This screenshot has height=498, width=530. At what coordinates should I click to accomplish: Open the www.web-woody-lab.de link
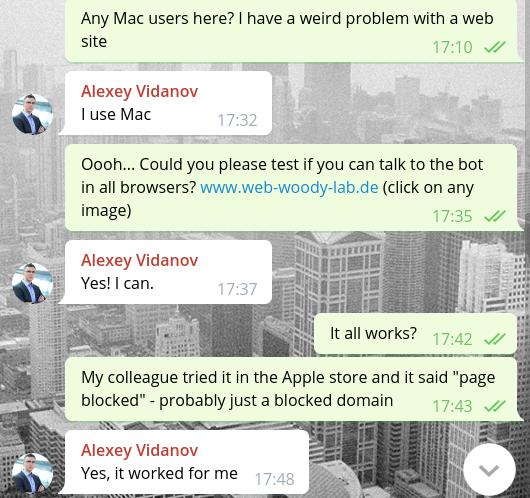(x=289, y=187)
